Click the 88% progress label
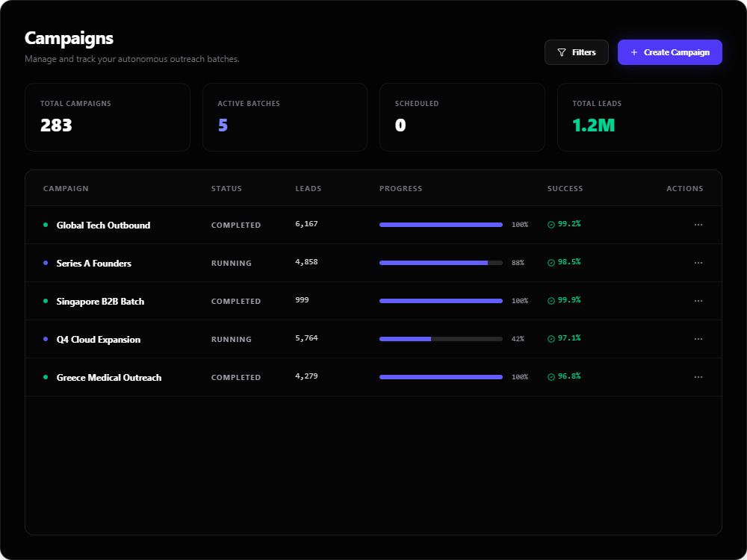747x560 pixels. [518, 263]
